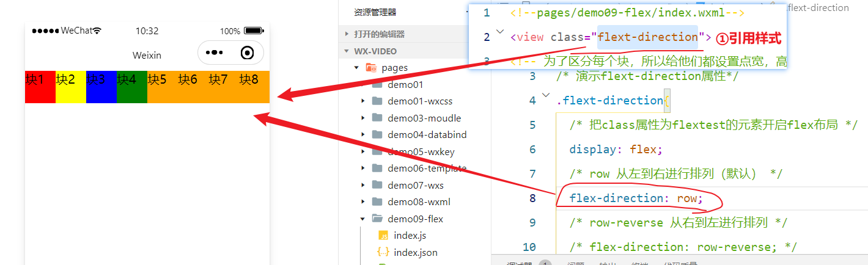This screenshot has width=868, height=265.
Task: Click the orange 块5 block
Action: [163, 87]
